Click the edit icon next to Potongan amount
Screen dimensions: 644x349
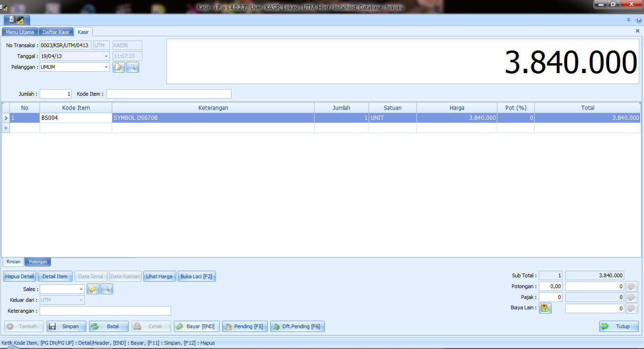tap(632, 286)
